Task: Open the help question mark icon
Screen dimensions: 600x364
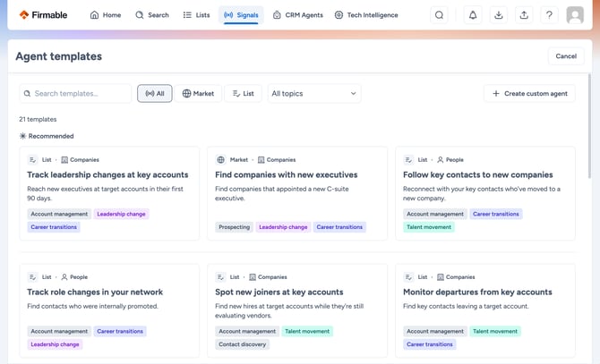Action: (549, 15)
